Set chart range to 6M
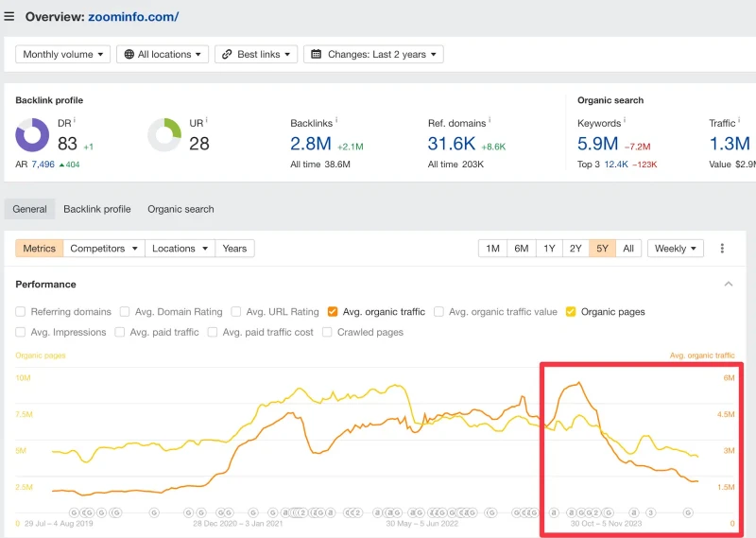 pos(522,249)
